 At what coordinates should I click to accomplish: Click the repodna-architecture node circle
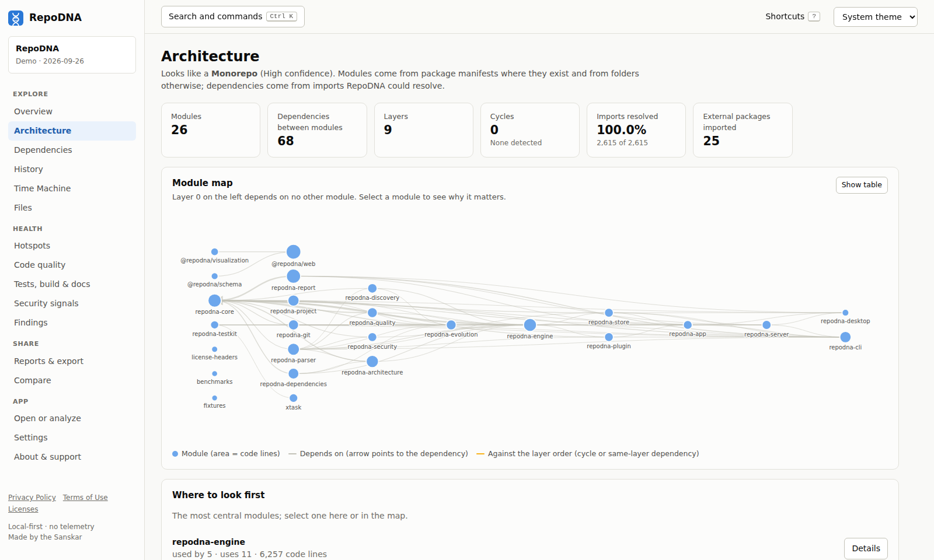(x=372, y=362)
